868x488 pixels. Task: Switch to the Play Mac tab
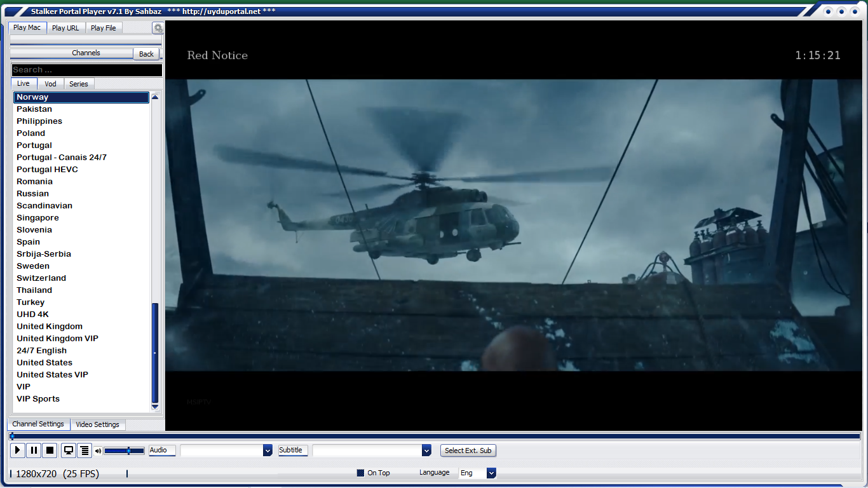[27, 28]
